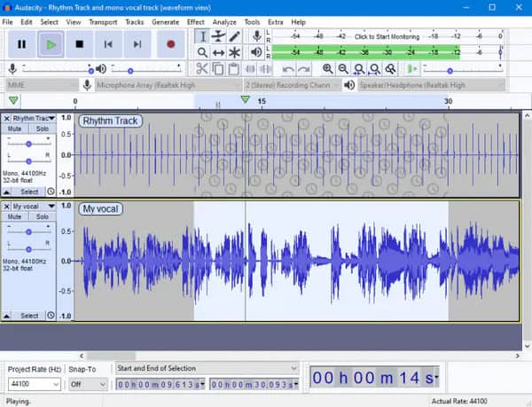Open the File menu

coord(7,22)
